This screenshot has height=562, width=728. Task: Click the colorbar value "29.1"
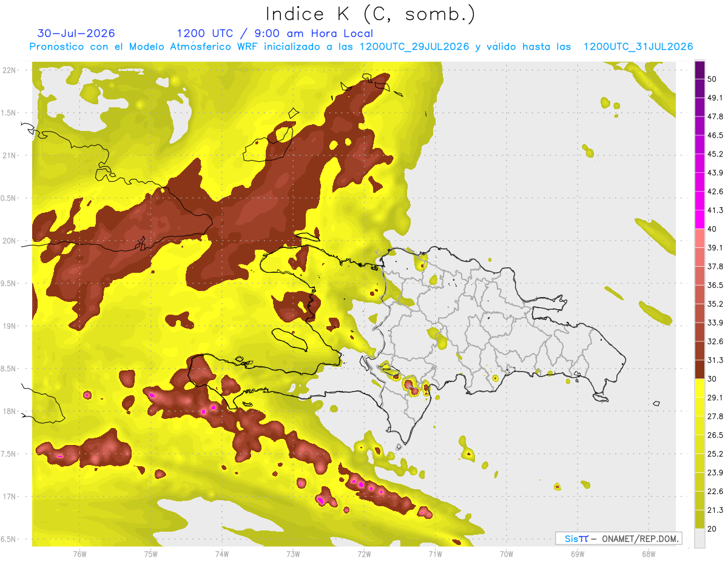coord(715,398)
